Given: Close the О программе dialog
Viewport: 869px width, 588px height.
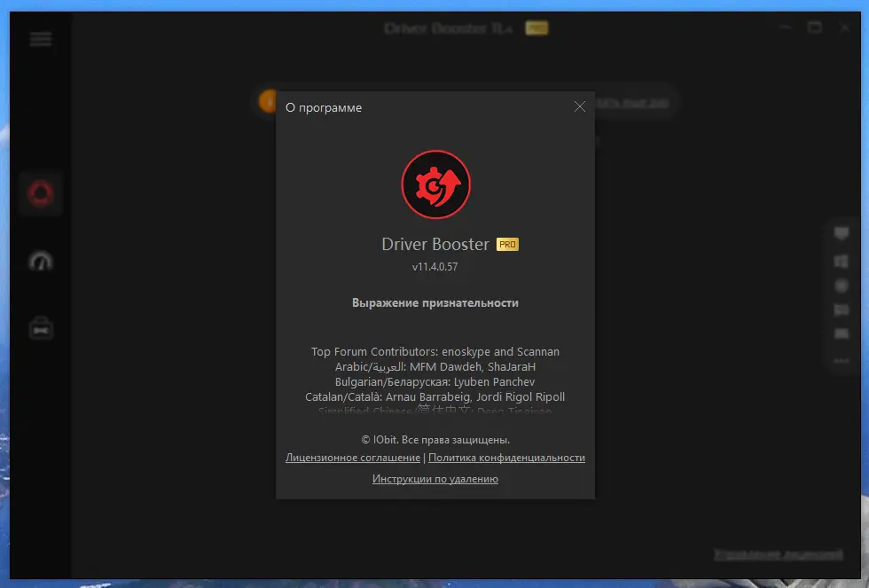Looking at the screenshot, I should point(580,106).
